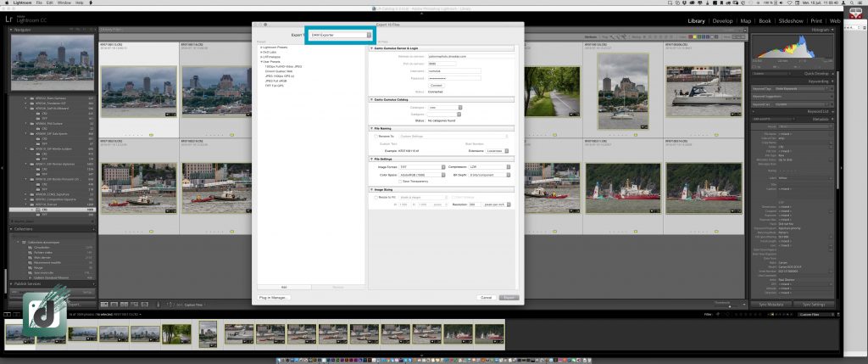The height and width of the screenshot is (364, 868).
Task: Switch to Survey view in toolbar
Action: [134, 304]
